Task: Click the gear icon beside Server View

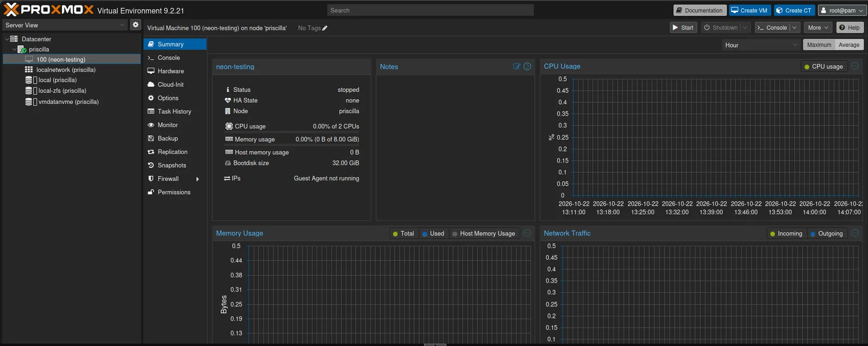Action: click(136, 24)
